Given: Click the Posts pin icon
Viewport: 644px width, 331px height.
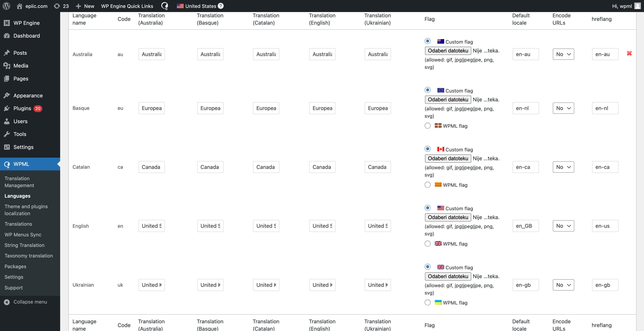Looking at the screenshot, I should pyautogui.click(x=7, y=53).
